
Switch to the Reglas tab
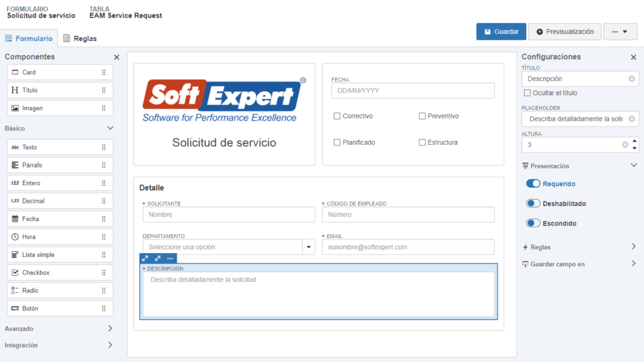pyautogui.click(x=79, y=38)
